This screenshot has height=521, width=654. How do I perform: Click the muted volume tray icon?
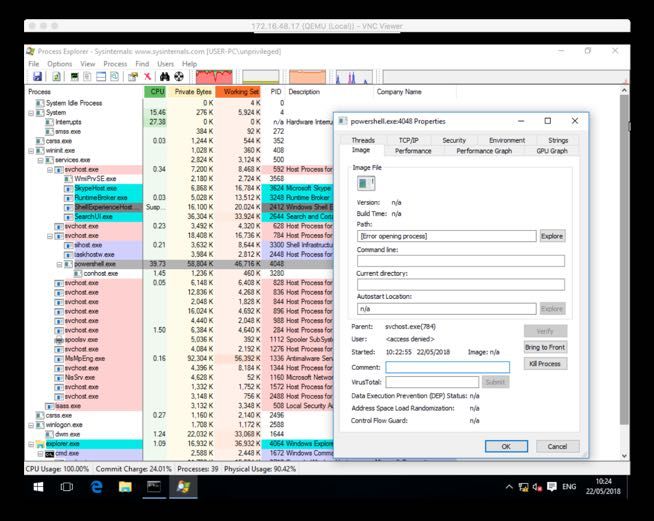537,487
